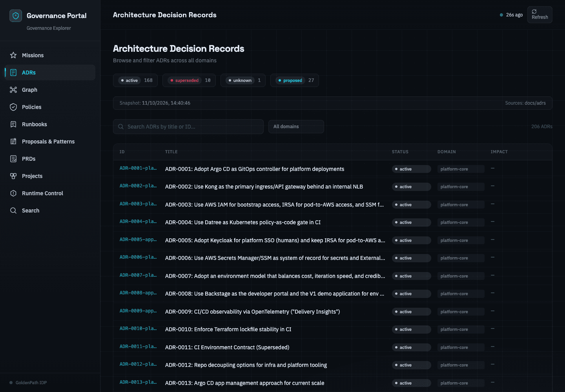Select the ADR-0013 Argo CD app management title
This screenshot has width=565, height=392.
point(245,383)
